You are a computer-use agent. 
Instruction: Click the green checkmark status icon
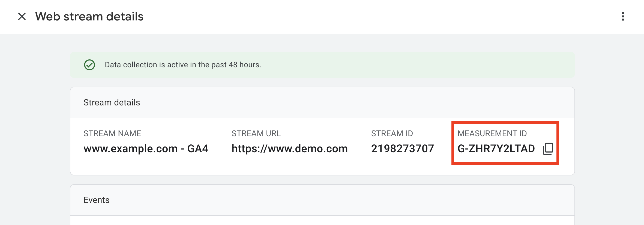pos(89,65)
